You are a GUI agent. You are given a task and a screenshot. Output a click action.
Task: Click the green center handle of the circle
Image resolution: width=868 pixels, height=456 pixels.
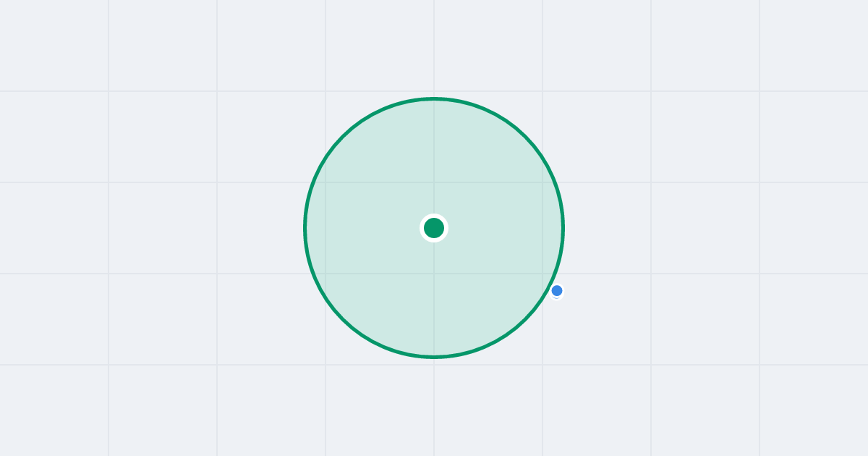point(434,228)
